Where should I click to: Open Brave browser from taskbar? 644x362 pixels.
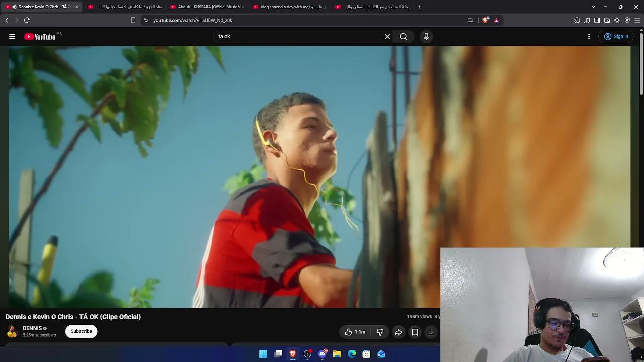pyautogui.click(x=293, y=354)
